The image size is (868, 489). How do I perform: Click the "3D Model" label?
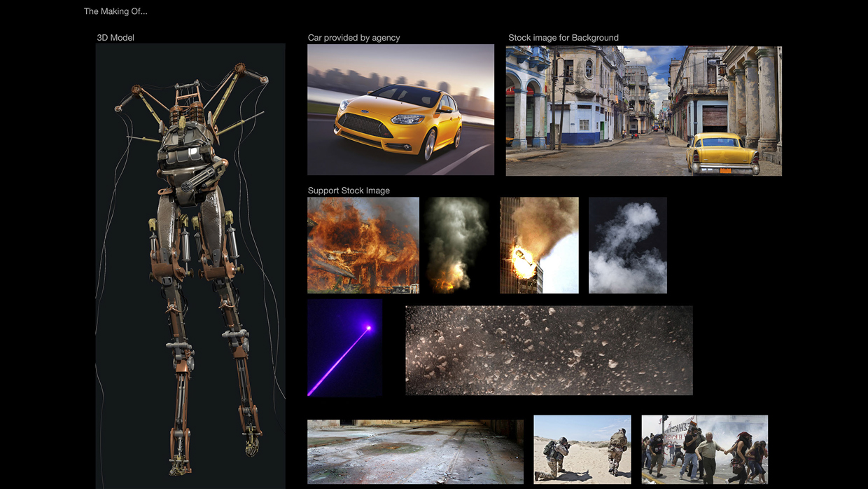[x=115, y=38]
